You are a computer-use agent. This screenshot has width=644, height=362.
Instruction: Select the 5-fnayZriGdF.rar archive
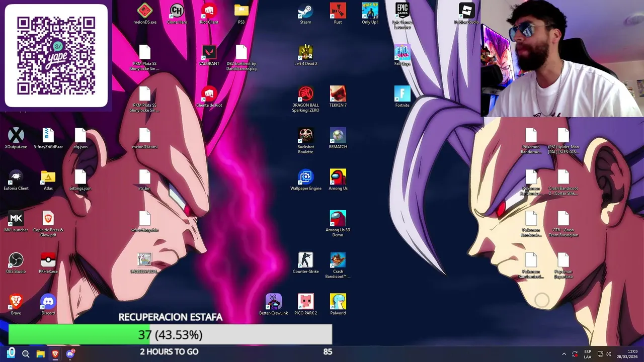pos(48,139)
